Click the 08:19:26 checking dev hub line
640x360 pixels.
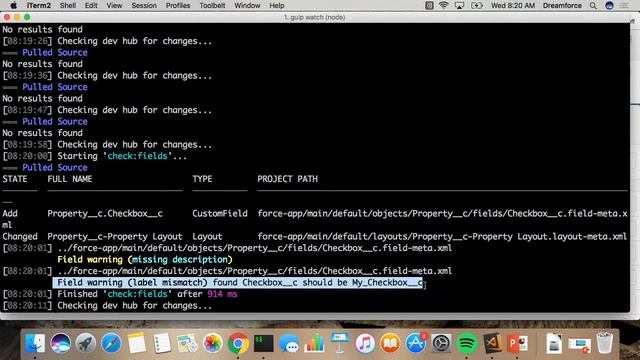(107, 41)
